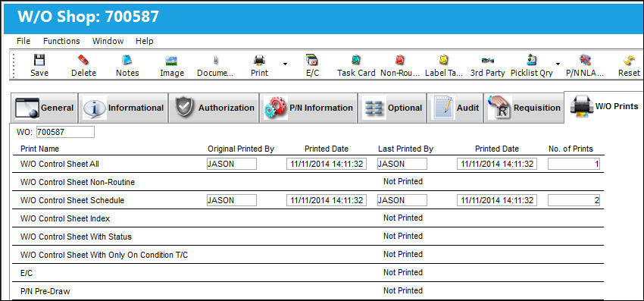Click last Printed Date field for Control Sheet All
Screen dimensions: 644x301
tap(497, 164)
